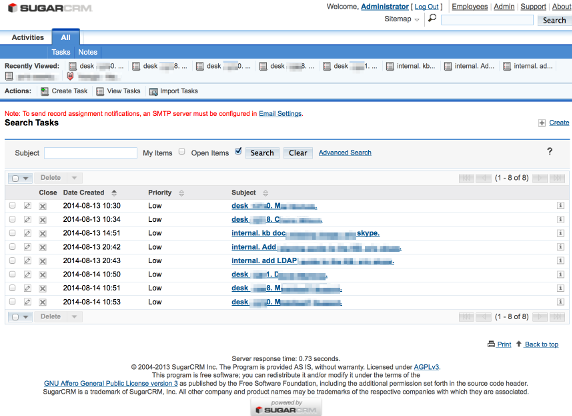Click the SugarCRM logo at top left
The height and width of the screenshot is (416, 572).
coord(50,8)
